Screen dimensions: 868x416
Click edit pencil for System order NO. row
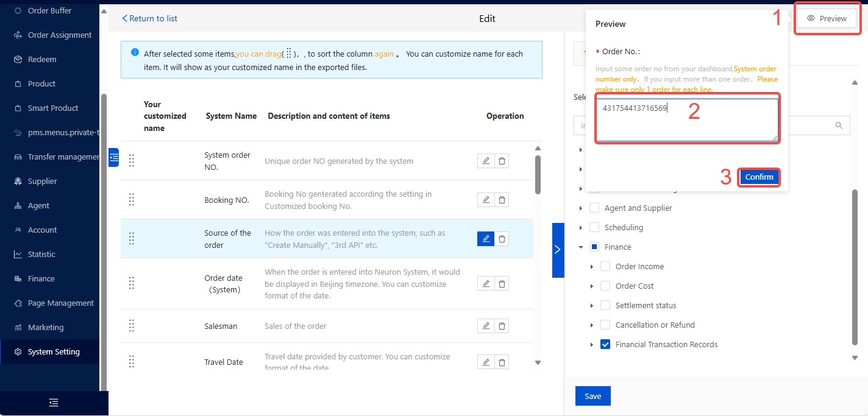[486, 161]
